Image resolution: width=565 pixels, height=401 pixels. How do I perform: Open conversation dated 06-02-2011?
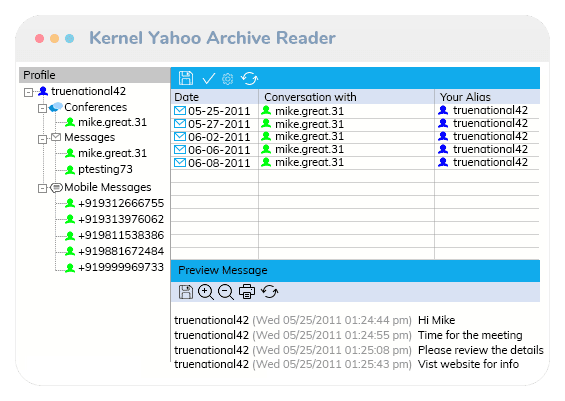355,137
